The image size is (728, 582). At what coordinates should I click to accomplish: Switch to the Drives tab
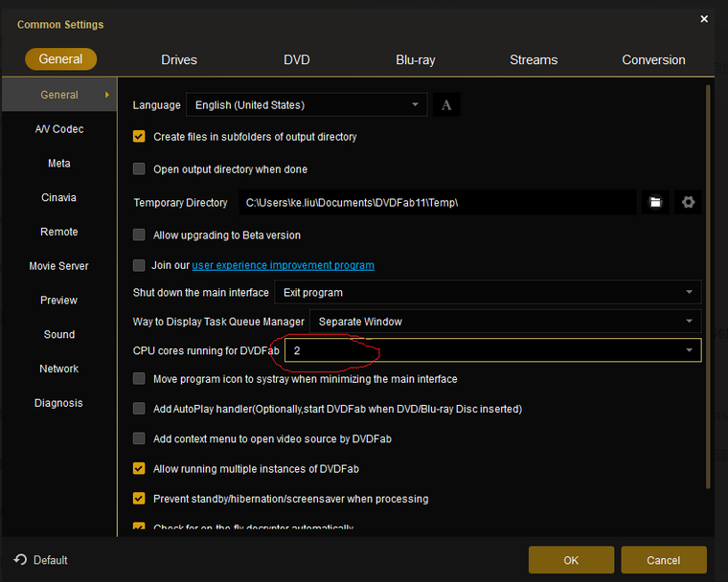point(179,60)
